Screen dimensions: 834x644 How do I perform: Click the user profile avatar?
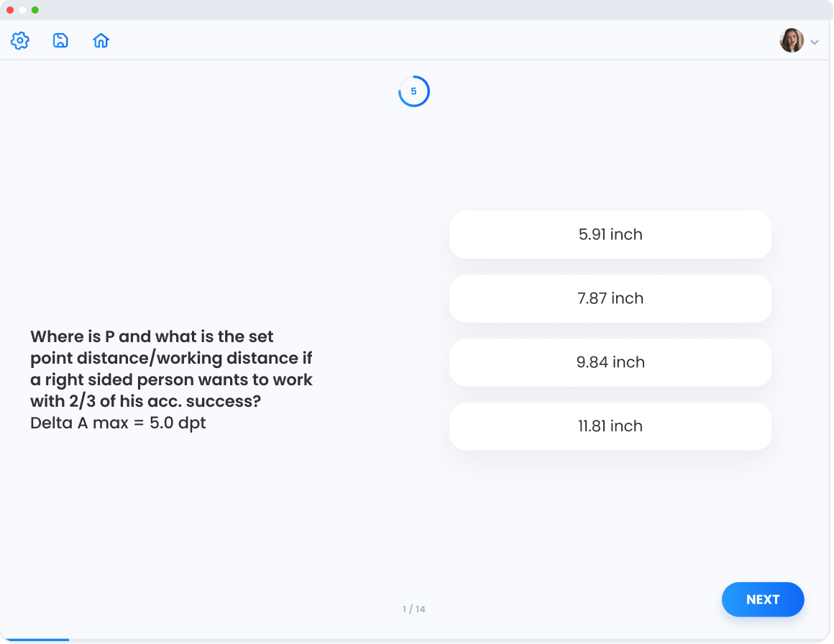(792, 41)
